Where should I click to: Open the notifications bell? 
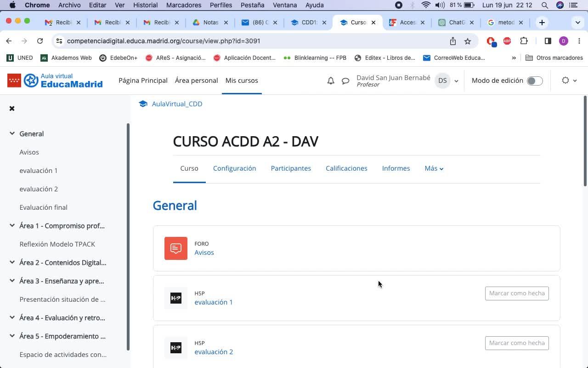(331, 80)
